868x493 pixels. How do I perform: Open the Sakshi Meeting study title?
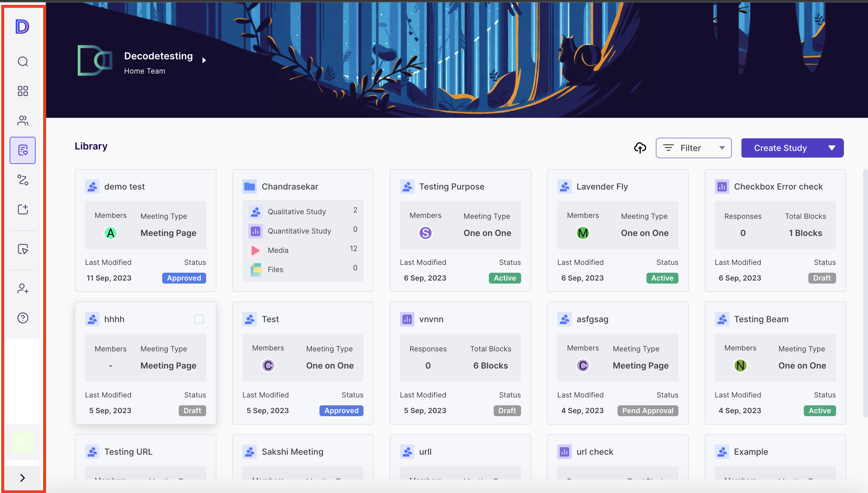click(292, 452)
